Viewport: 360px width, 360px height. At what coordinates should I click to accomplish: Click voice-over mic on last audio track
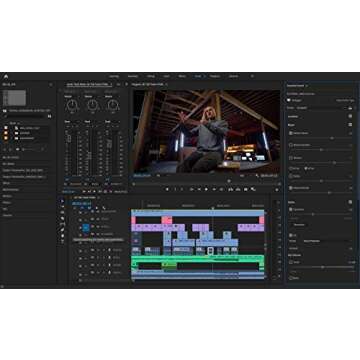[109, 273]
